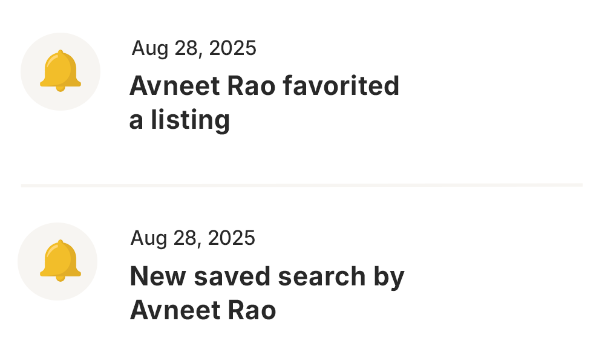The image size is (605, 364).
Task: Click the date above the saved search notification
Action: 192,238
